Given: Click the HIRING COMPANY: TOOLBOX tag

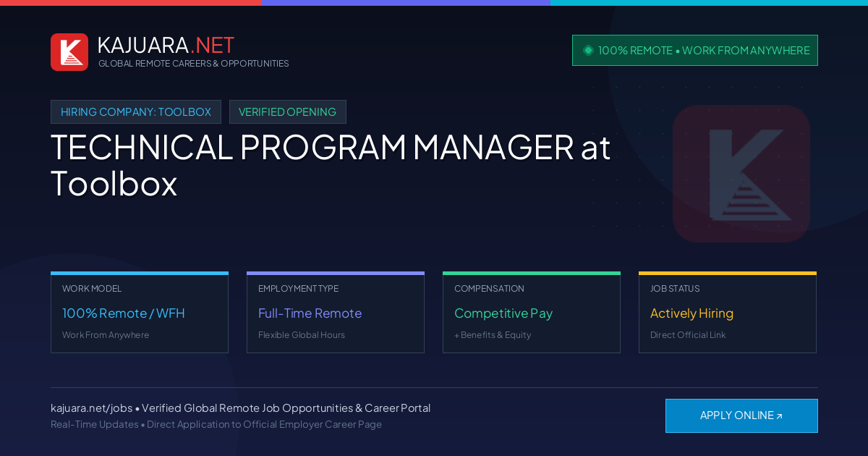Looking at the screenshot, I should pos(136,112).
